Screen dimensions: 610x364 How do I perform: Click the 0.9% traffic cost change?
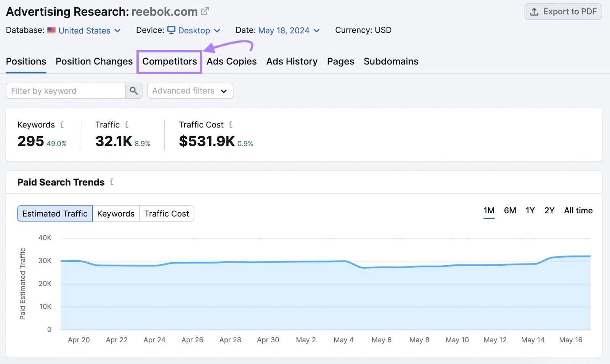point(245,144)
